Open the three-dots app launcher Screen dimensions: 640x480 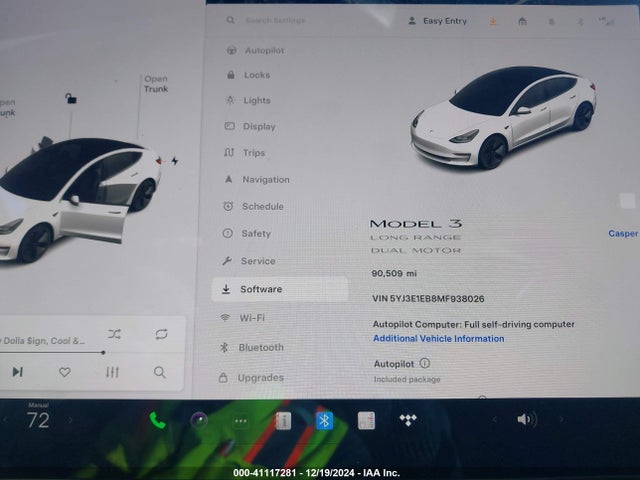pyautogui.click(x=241, y=421)
